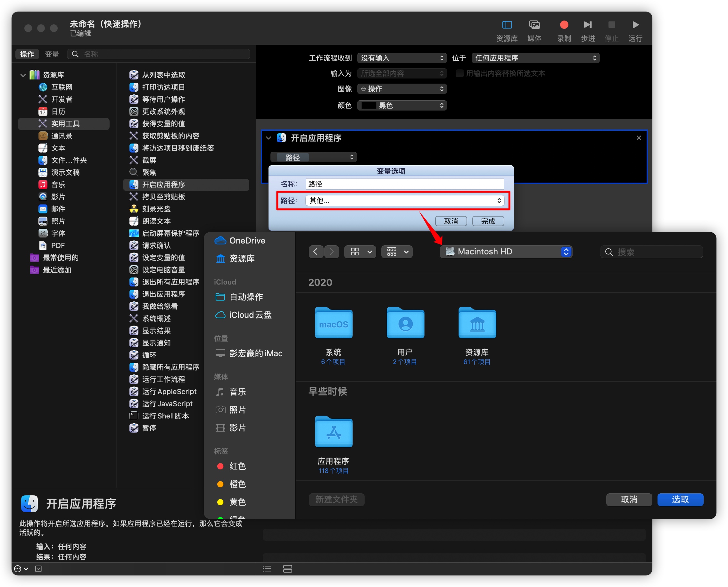Click the red Record toolbar icon
This screenshot has width=728, height=587.
[564, 25]
